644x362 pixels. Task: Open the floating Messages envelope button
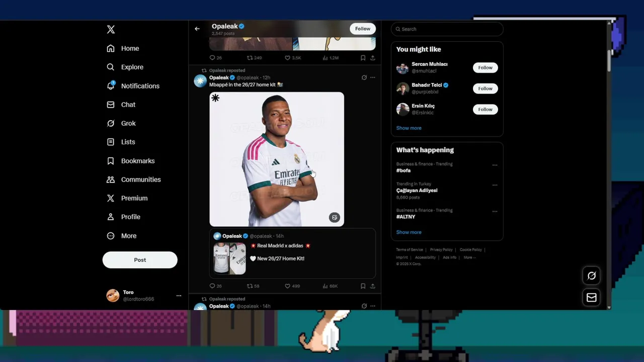tap(592, 298)
